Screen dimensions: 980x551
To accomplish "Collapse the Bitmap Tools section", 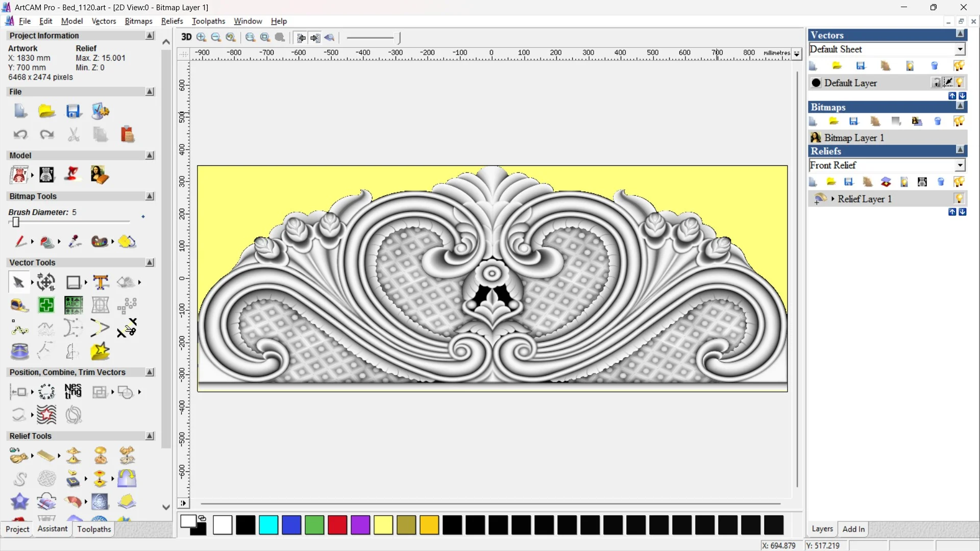I will pyautogui.click(x=150, y=196).
